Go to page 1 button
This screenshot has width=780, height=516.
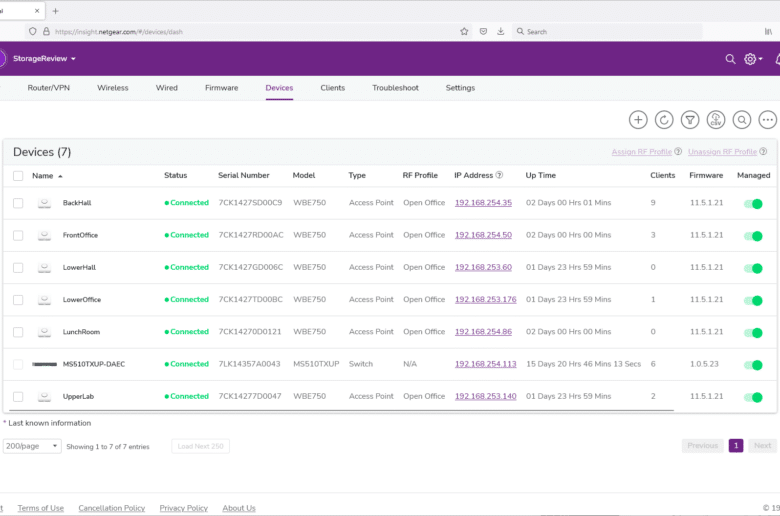tap(736, 445)
